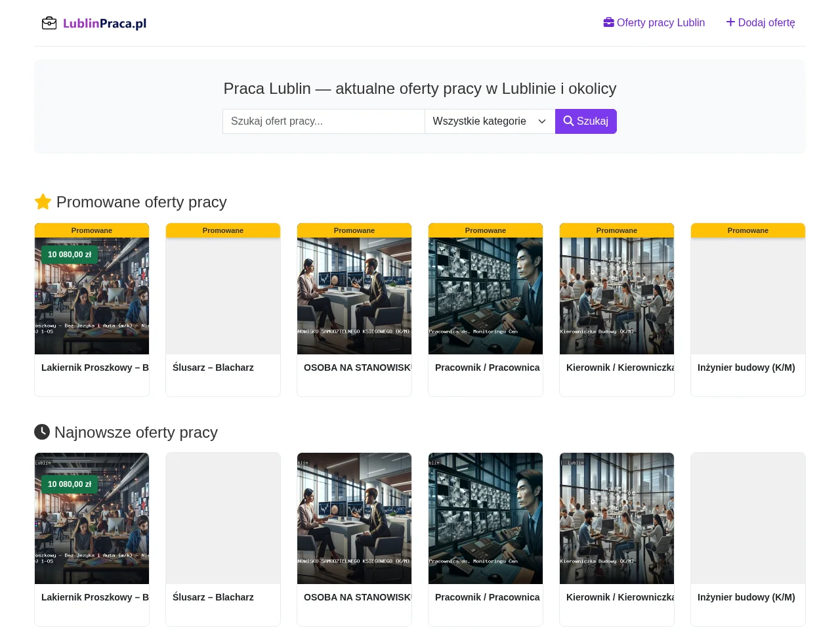Open newest Ślusarz – Blacharz title

pyautogui.click(x=213, y=597)
